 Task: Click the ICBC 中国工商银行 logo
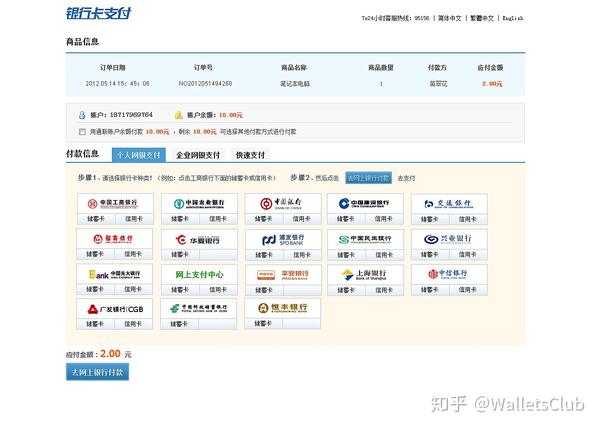pos(112,204)
